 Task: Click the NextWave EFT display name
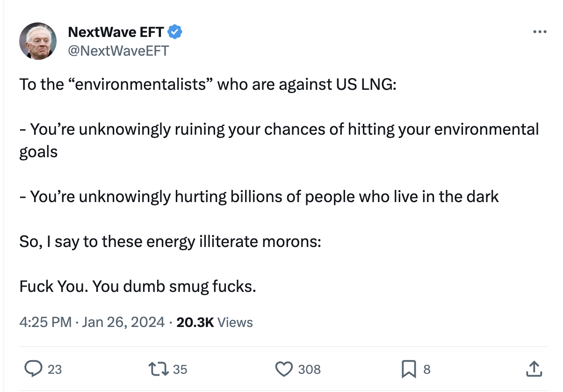tap(116, 32)
